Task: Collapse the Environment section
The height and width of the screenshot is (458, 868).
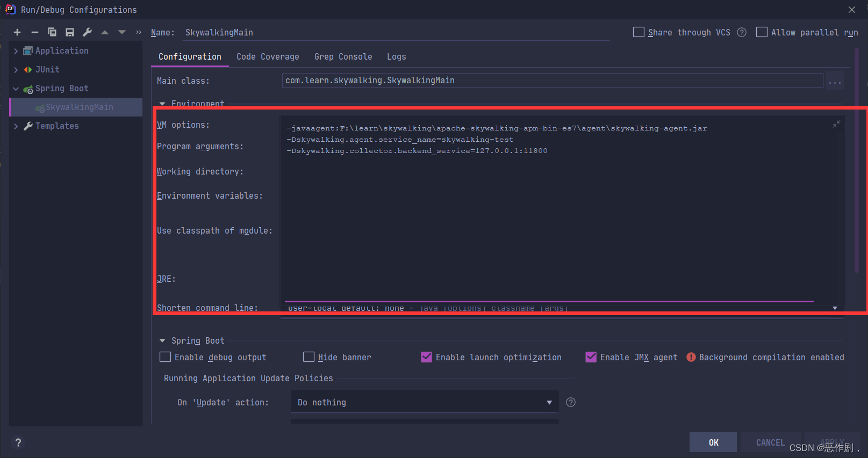Action: tap(162, 103)
